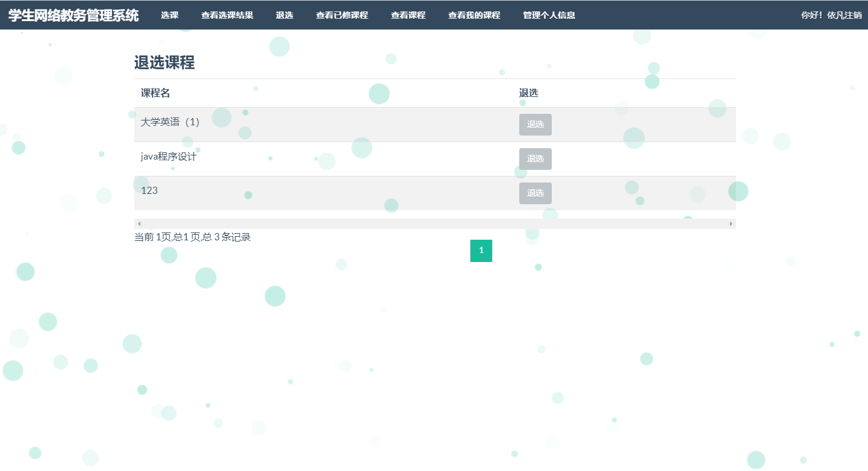Click the right arrow of the horizontal scrollbar
Image resolution: width=868 pixels, height=471 pixels.
[x=731, y=223]
